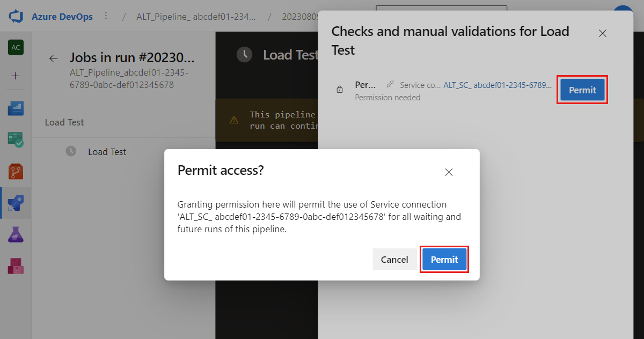The height and width of the screenshot is (339, 644).
Task: Open the Artifacts package icon
Action: [16, 266]
